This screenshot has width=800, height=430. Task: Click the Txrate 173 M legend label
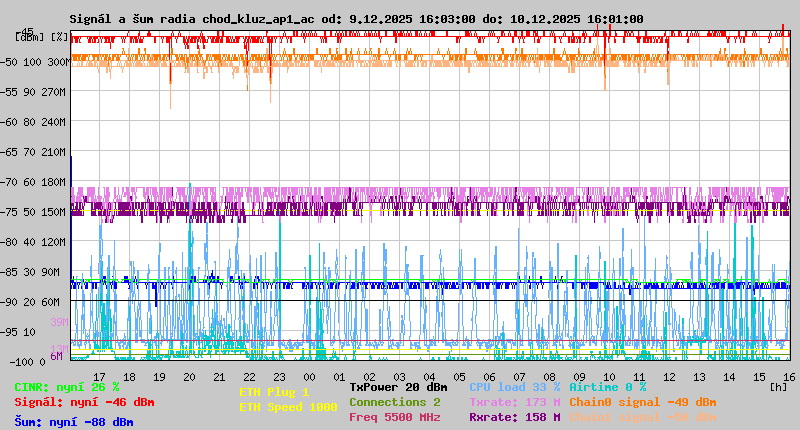[514, 402]
